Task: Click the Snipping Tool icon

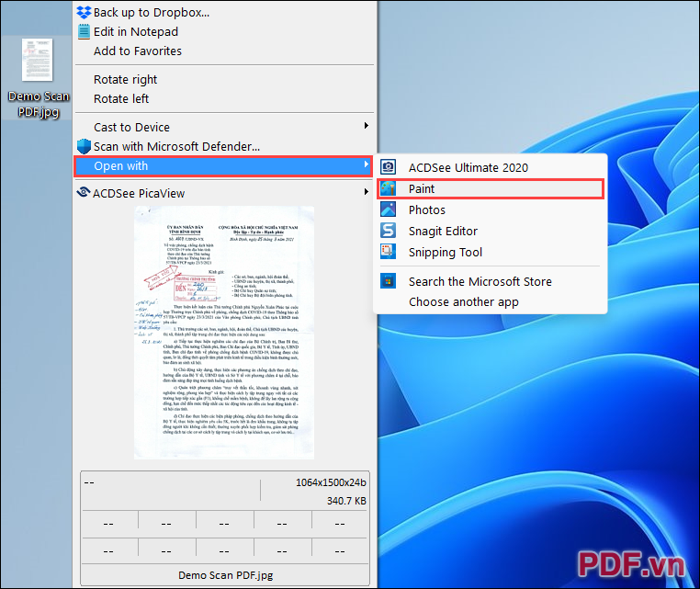Action: pyautogui.click(x=388, y=252)
